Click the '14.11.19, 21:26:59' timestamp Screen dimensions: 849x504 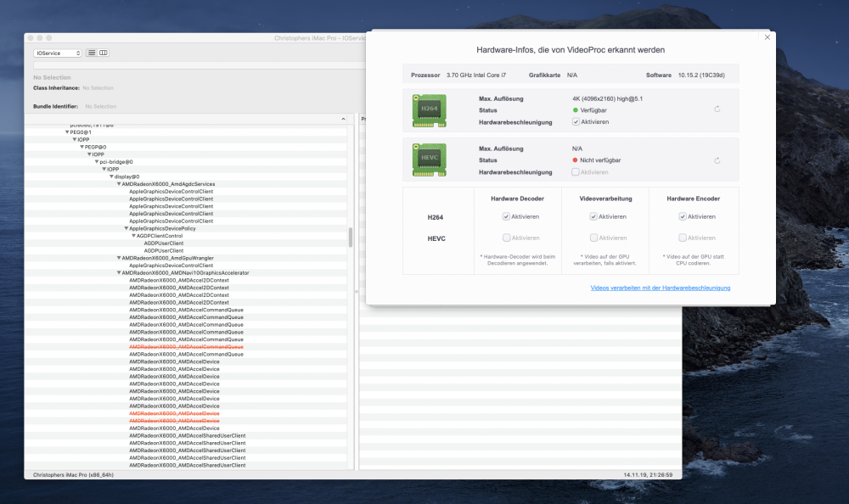pos(648,475)
